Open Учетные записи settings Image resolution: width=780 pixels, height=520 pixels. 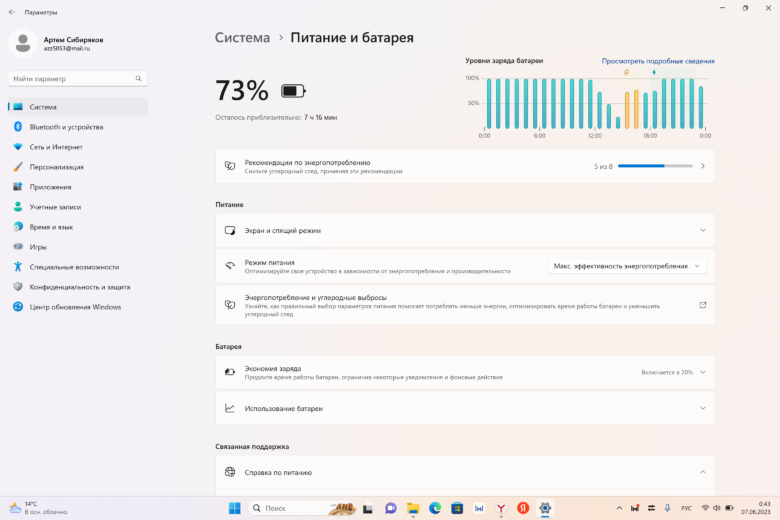(78, 207)
